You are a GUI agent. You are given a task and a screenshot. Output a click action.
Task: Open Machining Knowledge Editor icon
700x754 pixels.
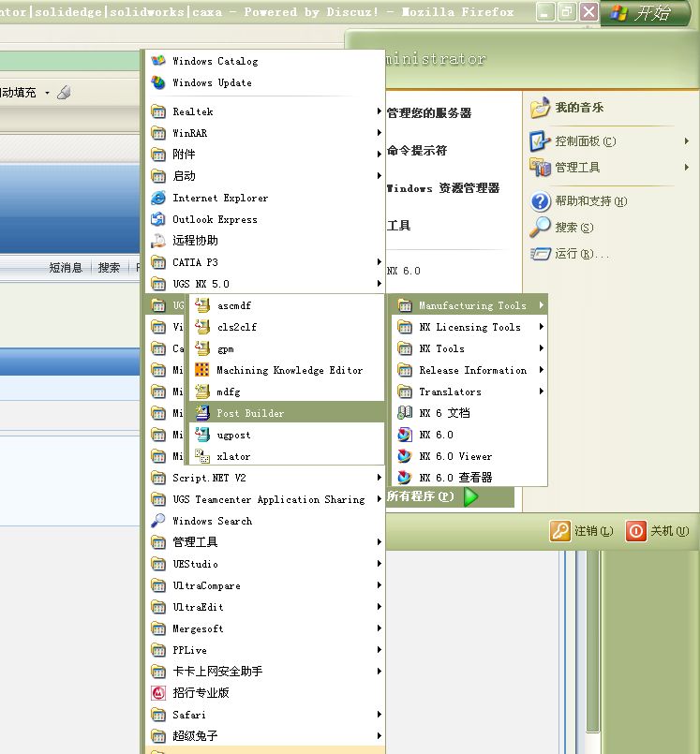tap(202, 370)
